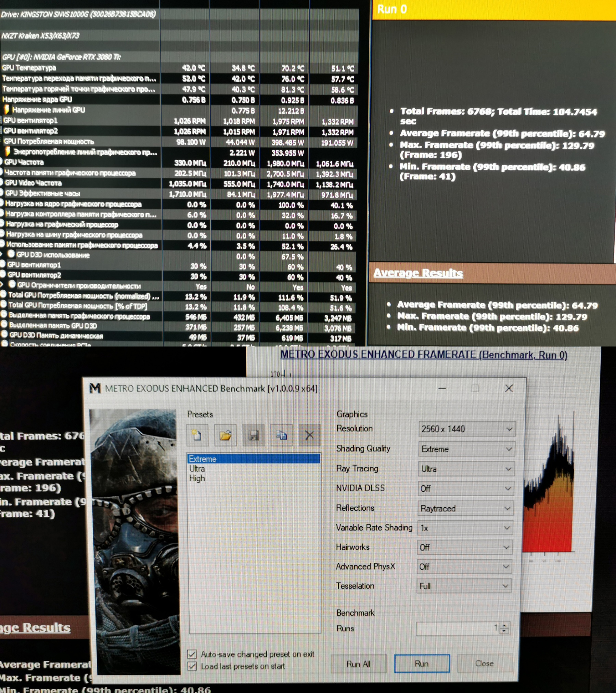616x693 pixels.
Task: Click the '398.485 W' GPU power value
Action: (x=288, y=143)
